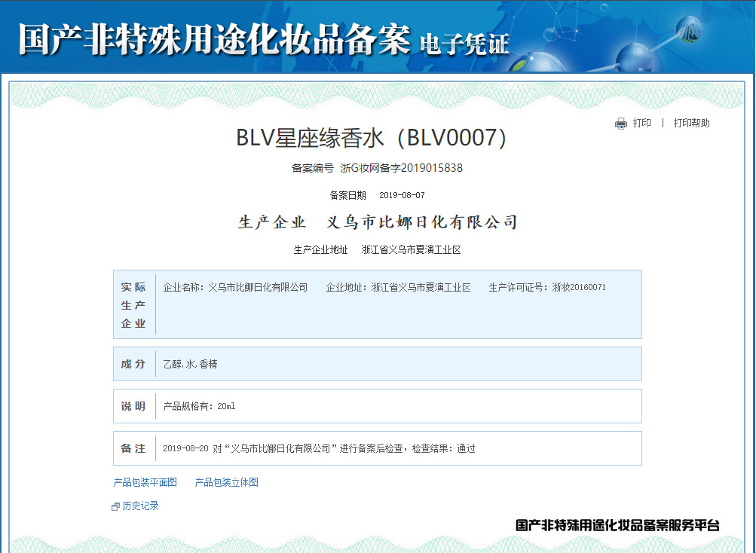This screenshot has height=553, width=756.
Task: Open 产品包装平面图 link
Action: (x=145, y=482)
